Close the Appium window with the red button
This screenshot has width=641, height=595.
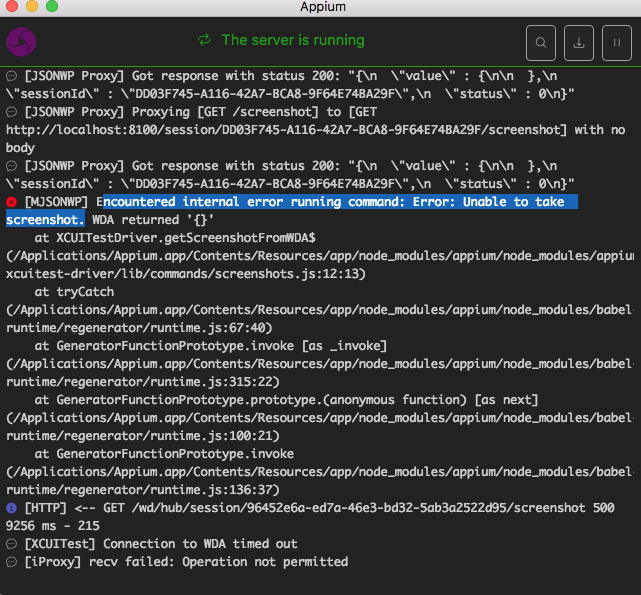[x=12, y=6]
